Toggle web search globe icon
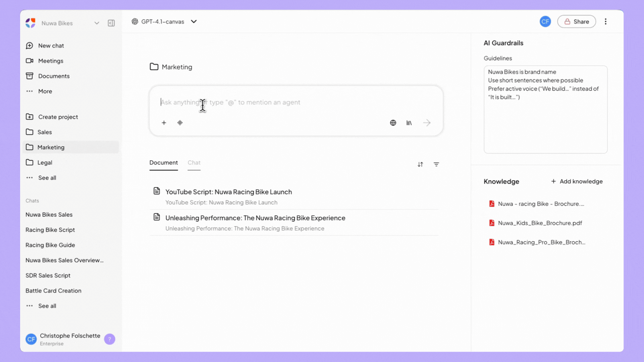Screen dimensions: 644x362 (393, 123)
